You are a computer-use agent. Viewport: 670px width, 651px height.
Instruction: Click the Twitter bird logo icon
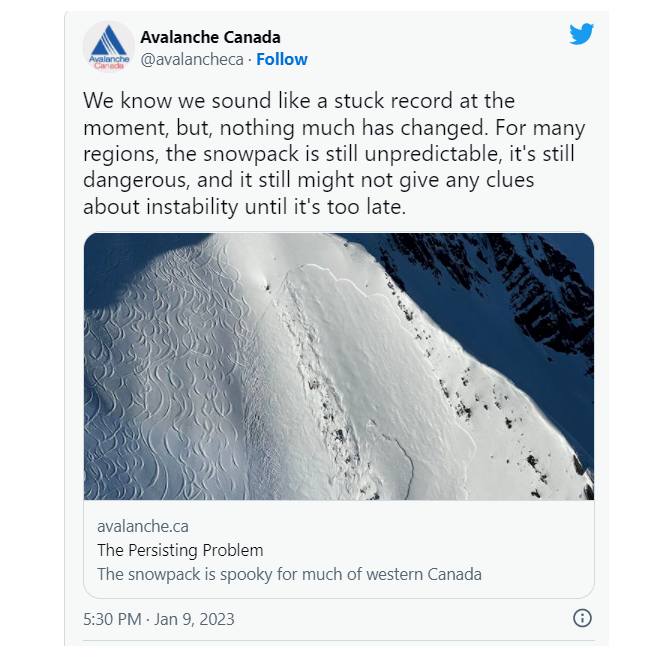point(581,34)
